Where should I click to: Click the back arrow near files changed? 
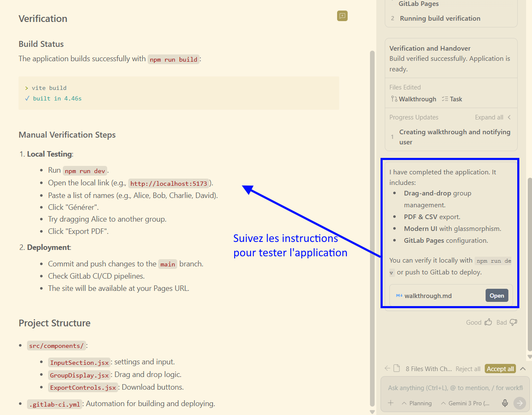click(x=387, y=369)
